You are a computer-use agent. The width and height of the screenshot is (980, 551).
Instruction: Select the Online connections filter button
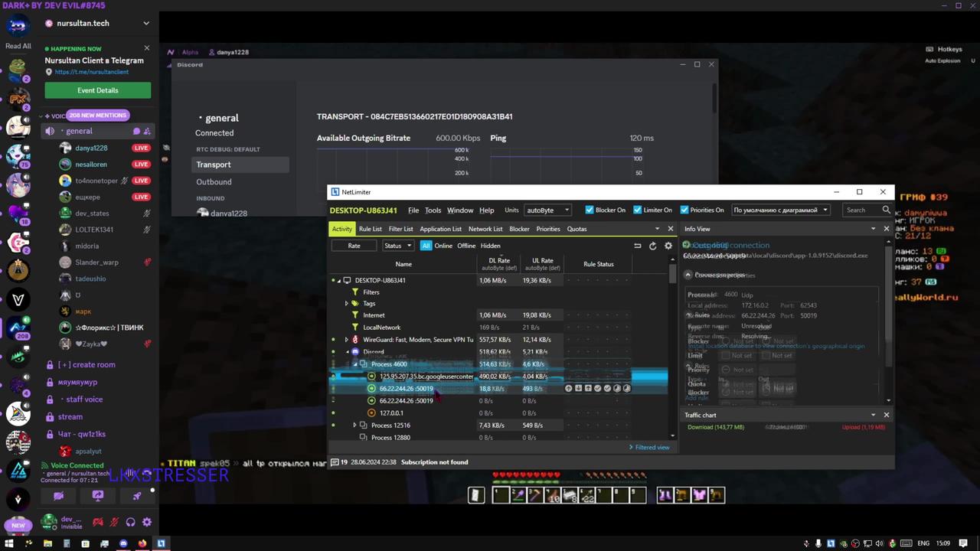(x=443, y=246)
